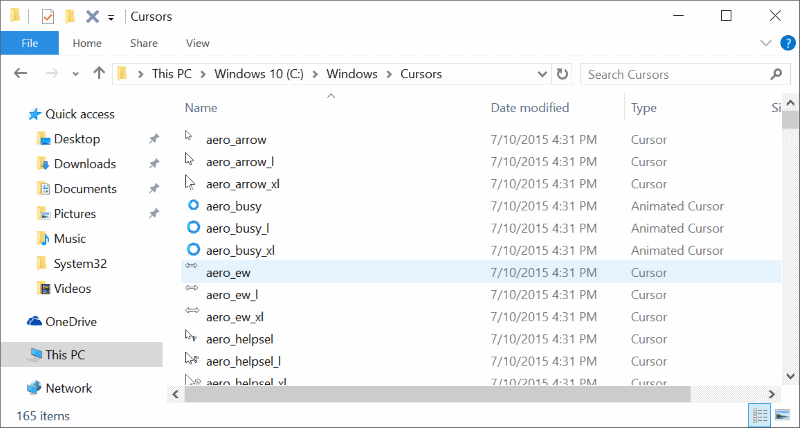Click the search magnifier icon

coord(776,74)
